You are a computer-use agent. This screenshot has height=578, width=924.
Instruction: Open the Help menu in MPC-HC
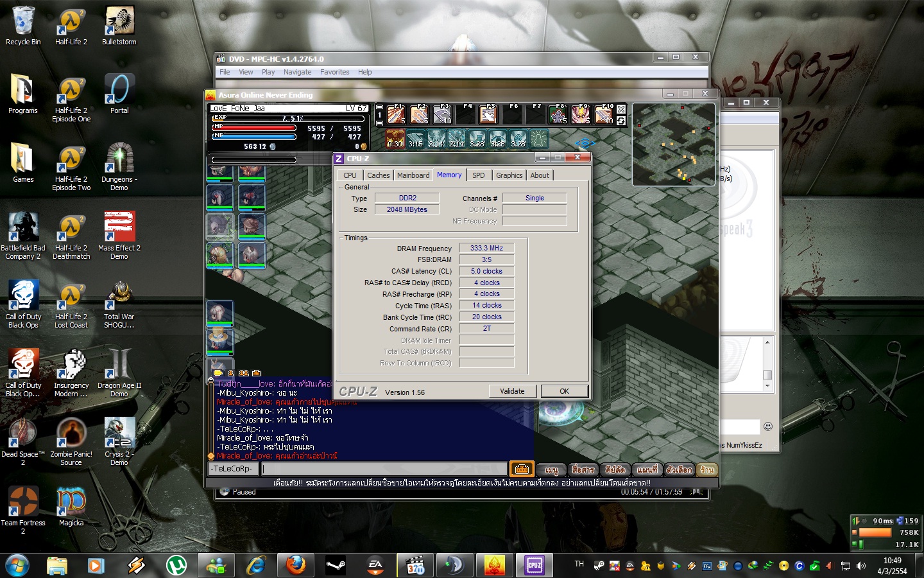coord(365,72)
